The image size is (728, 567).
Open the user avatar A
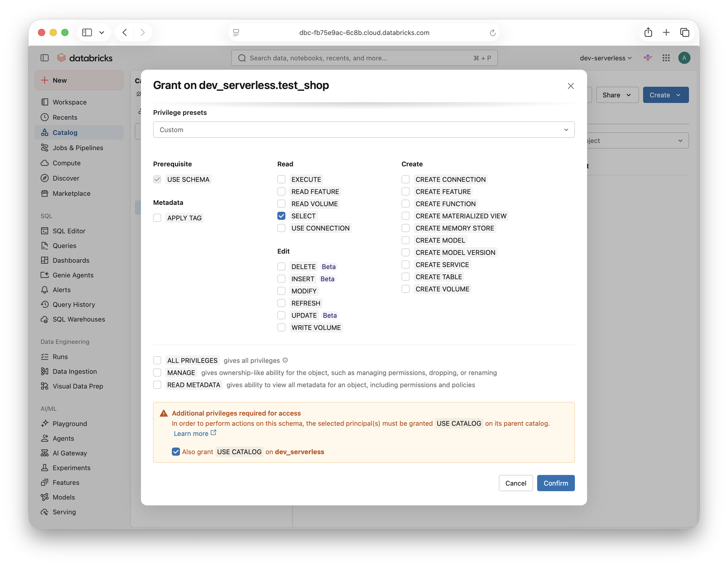(684, 58)
